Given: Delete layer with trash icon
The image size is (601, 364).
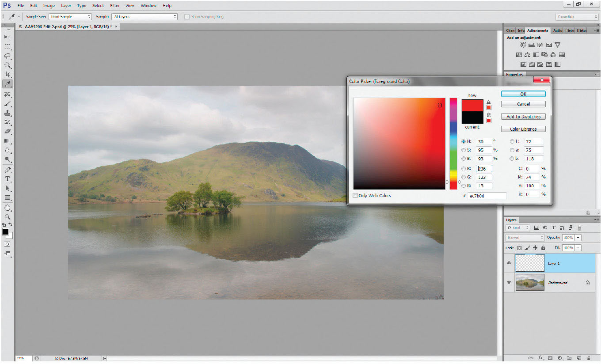Looking at the screenshot, I should tap(589, 358).
